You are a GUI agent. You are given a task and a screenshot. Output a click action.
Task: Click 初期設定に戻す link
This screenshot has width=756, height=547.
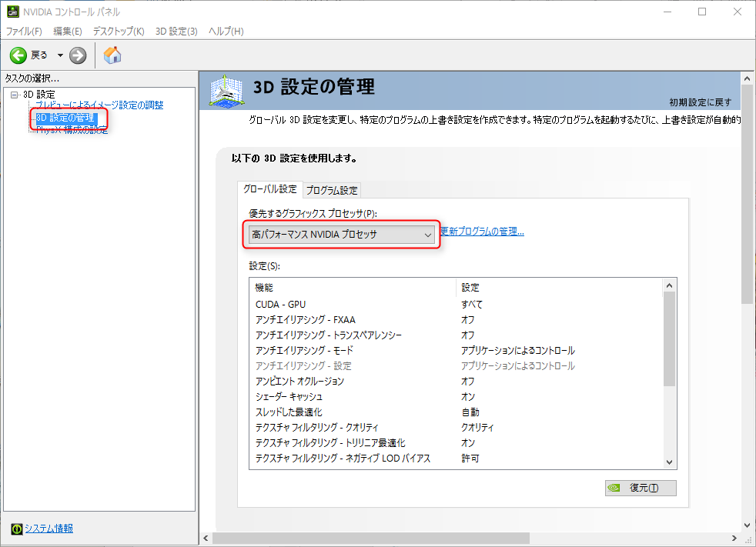(x=700, y=102)
